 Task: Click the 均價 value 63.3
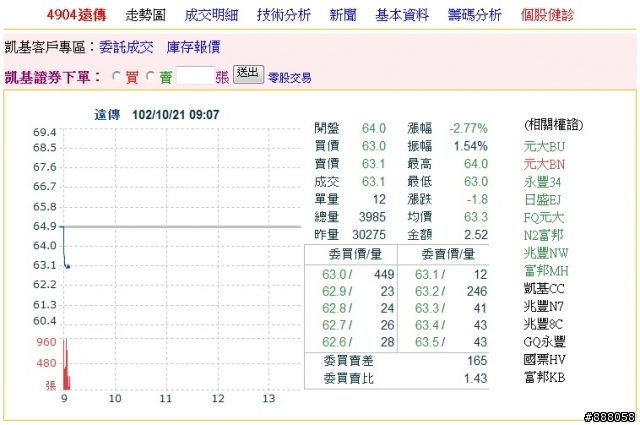[476, 217]
